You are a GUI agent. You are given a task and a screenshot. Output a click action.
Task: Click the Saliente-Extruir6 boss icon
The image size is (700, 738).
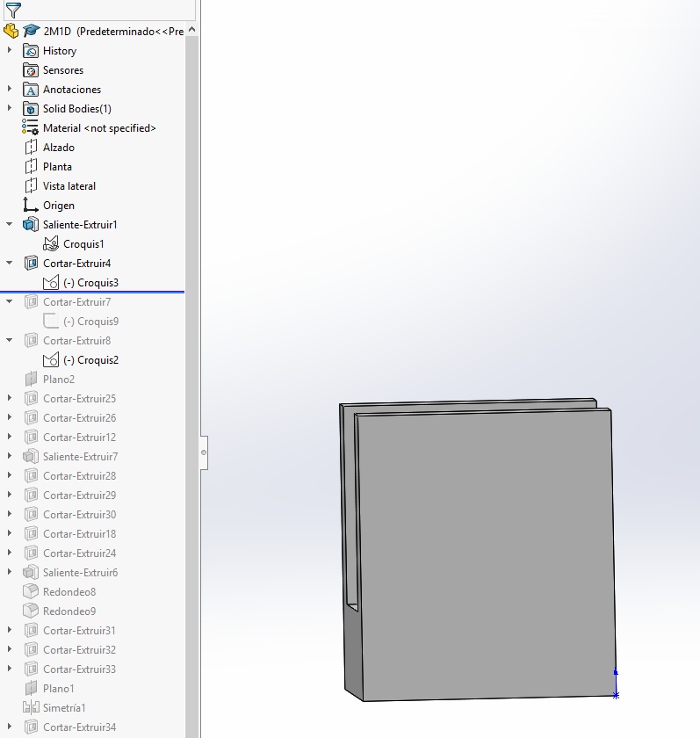point(31,572)
